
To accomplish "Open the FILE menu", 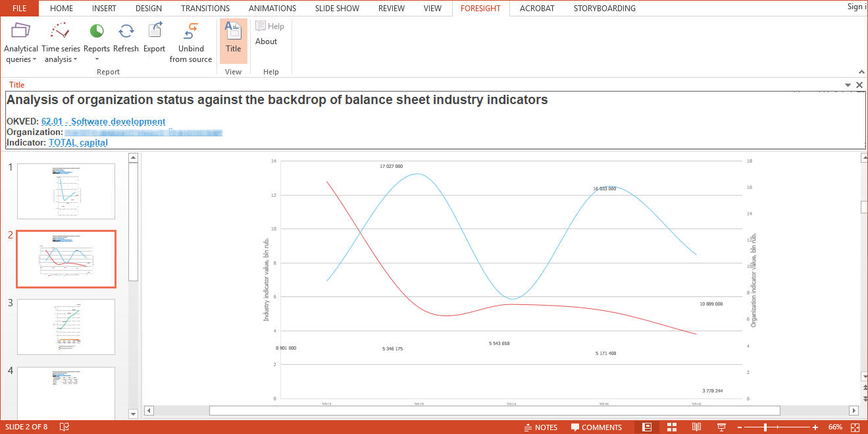I will [x=20, y=9].
